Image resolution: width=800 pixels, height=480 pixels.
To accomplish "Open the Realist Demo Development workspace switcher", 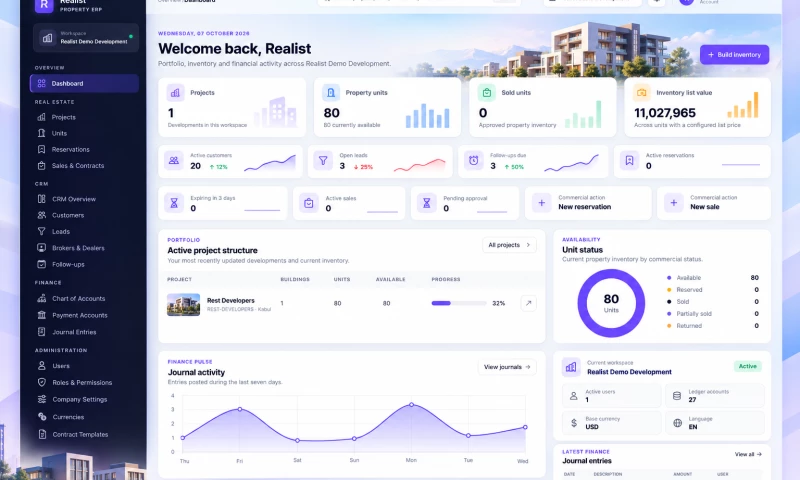I will [86, 38].
